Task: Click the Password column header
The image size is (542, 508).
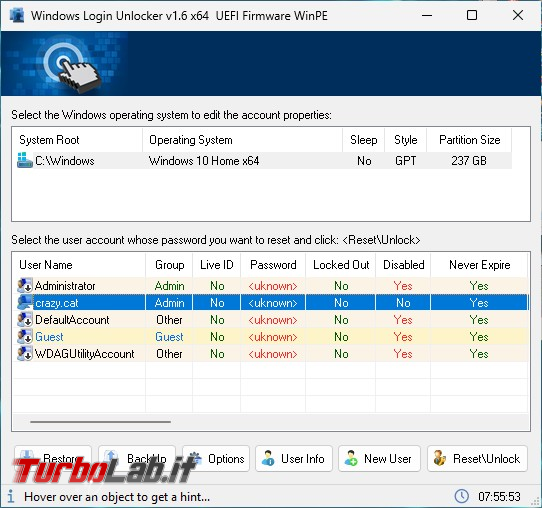Action: click(273, 265)
